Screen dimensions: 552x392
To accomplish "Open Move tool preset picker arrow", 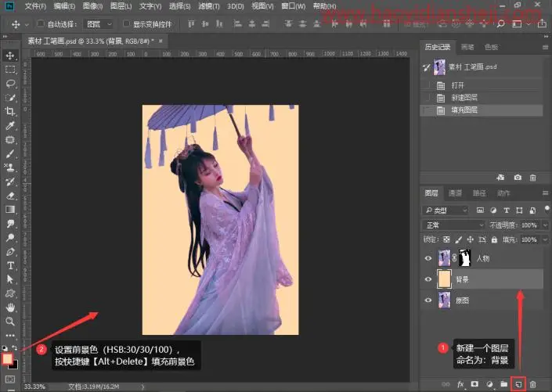I will pos(27,24).
